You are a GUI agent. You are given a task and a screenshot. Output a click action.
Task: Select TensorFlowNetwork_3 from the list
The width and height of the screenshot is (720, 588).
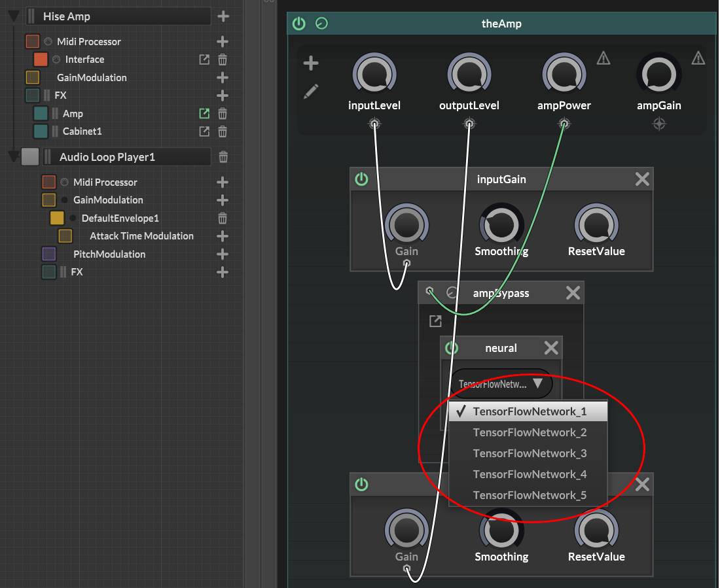click(x=529, y=453)
